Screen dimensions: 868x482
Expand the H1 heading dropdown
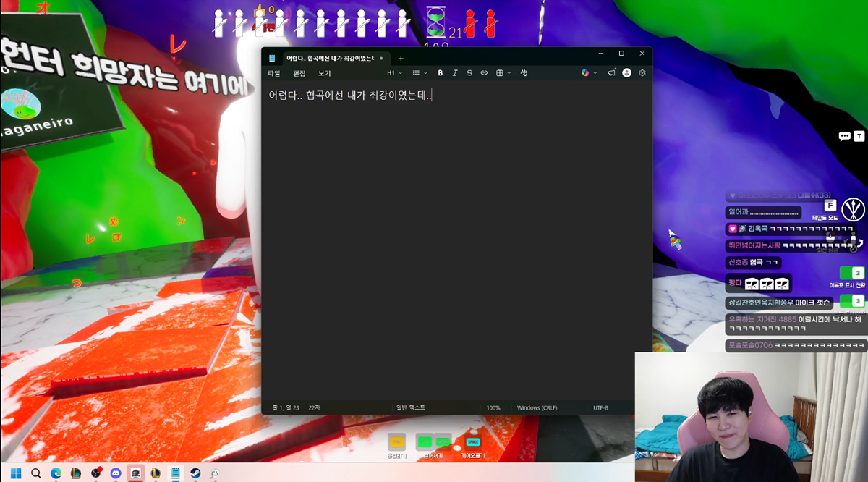[394, 73]
